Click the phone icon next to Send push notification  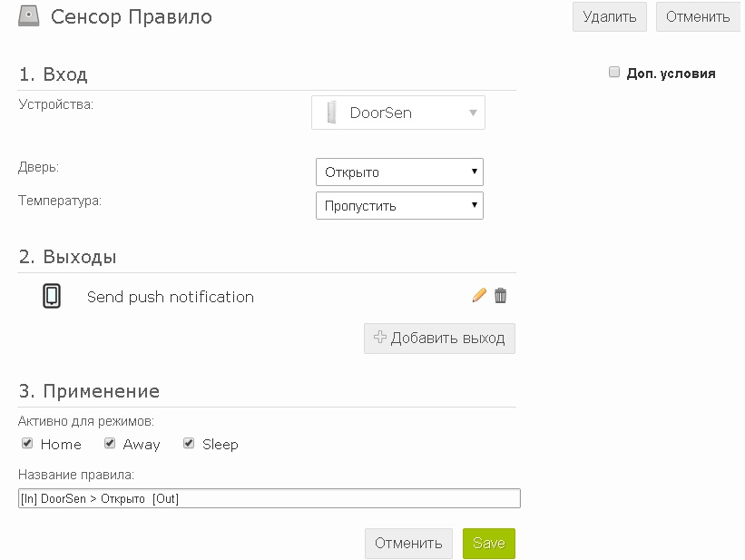[x=52, y=296]
